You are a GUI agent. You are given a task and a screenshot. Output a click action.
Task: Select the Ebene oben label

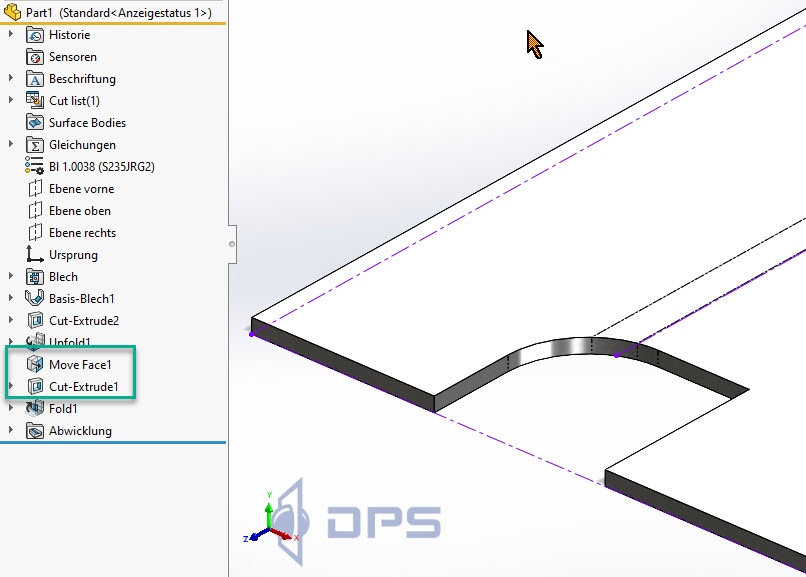[80, 211]
